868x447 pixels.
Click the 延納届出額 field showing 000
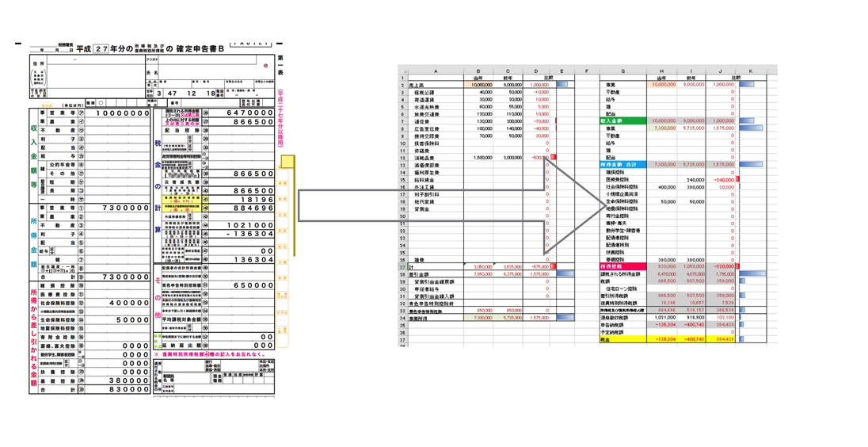pos(242,346)
